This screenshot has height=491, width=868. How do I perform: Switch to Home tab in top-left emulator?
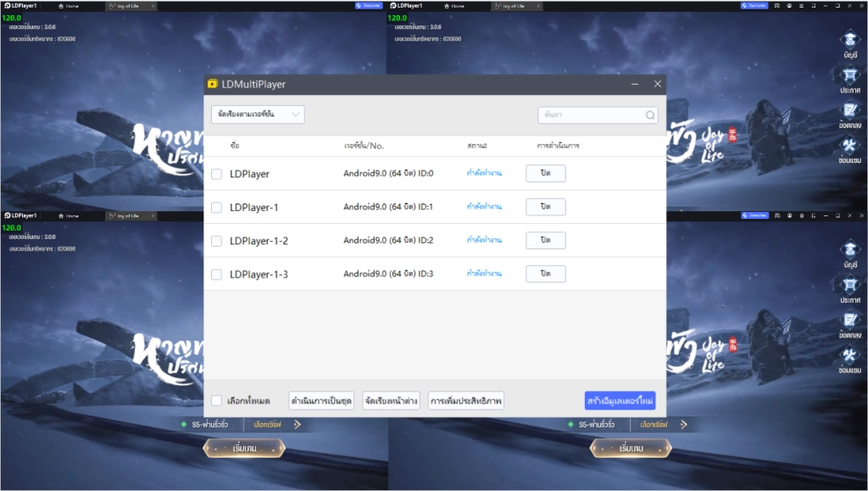(x=69, y=6)
